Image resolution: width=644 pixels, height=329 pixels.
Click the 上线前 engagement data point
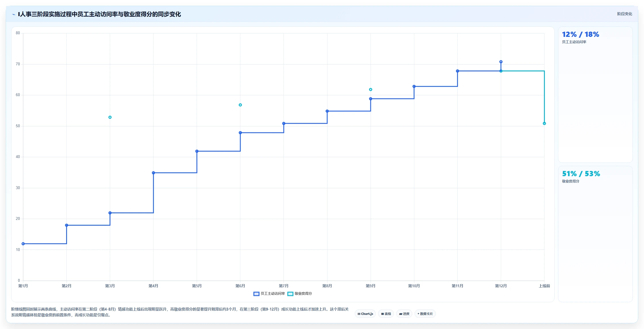point(544,123)
